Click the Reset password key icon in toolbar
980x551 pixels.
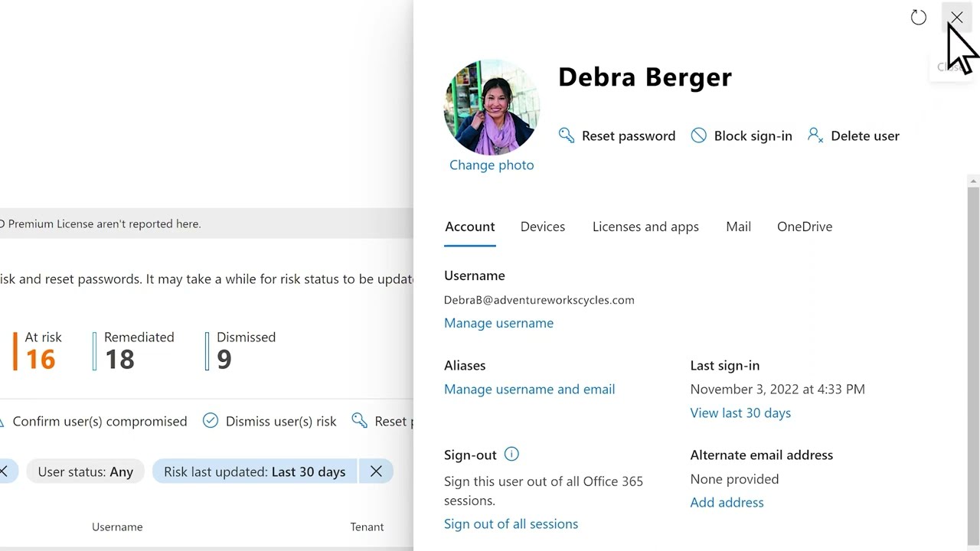pos(359,420)
